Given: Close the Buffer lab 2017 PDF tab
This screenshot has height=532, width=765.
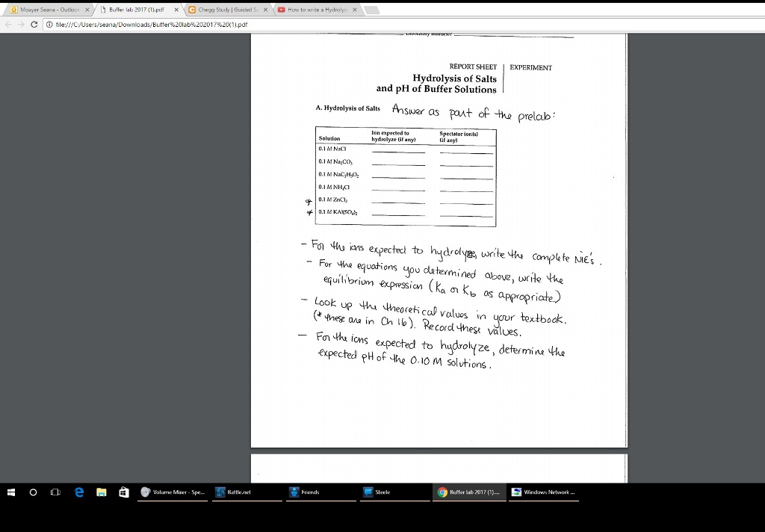Looking at the screenshot, I should [176, 9].
